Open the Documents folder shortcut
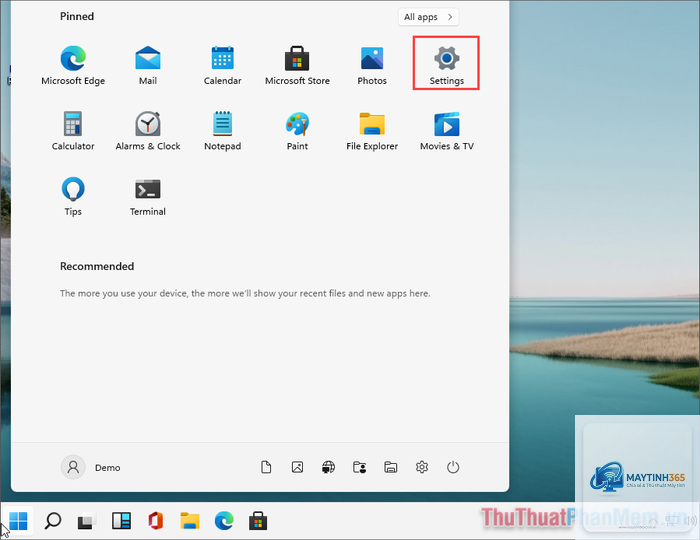This screenshot has height=540, width=700. [266, 467]
